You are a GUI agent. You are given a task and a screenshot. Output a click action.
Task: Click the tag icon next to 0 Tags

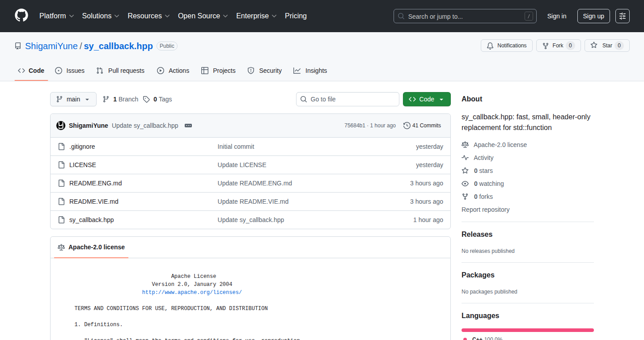146,99
